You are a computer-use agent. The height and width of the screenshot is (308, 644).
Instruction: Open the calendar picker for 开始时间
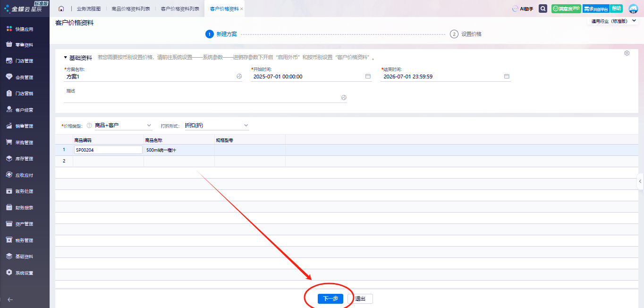coord(368,77)
